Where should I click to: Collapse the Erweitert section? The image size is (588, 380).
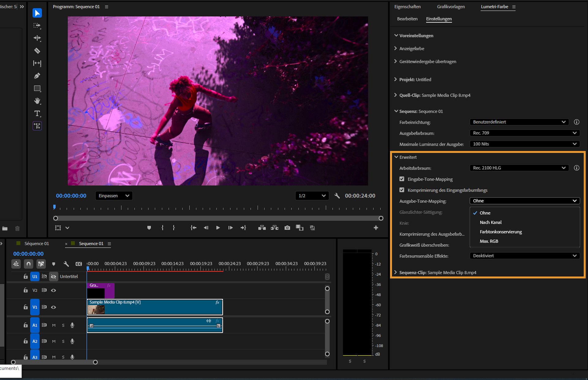(396, 157)
